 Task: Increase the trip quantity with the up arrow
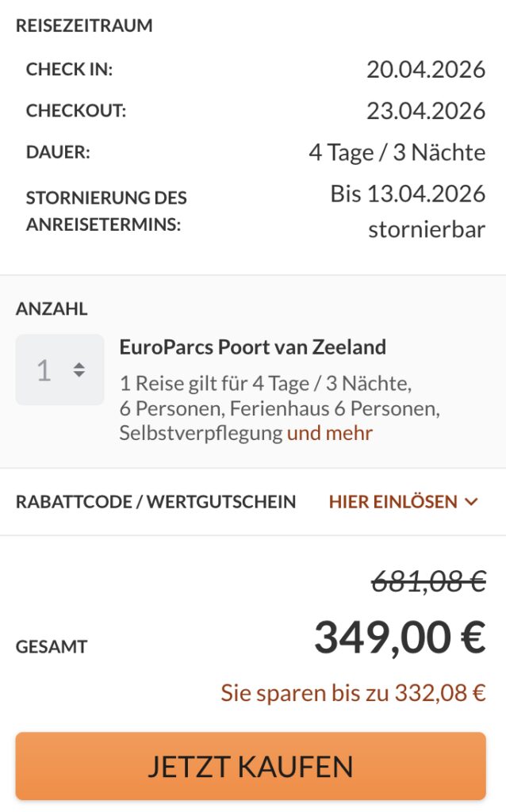79,364
